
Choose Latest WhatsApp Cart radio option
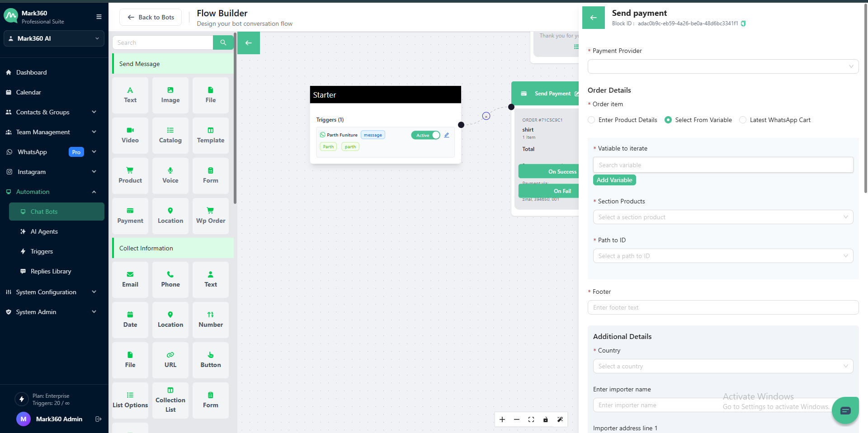(x=743, y=120)
